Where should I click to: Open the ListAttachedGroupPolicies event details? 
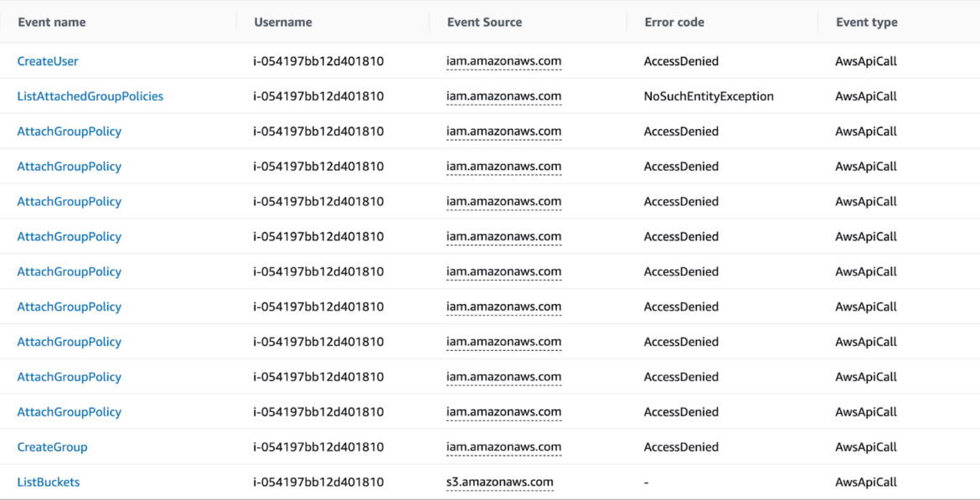[90, 95]
